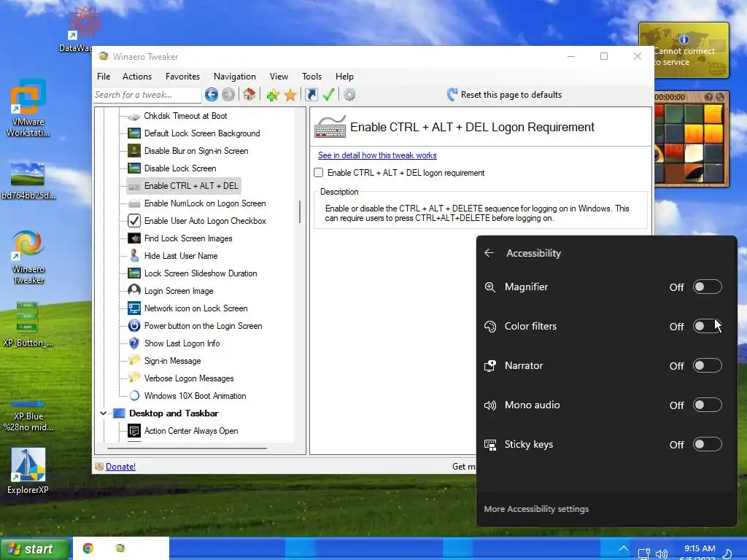Focus the Search for a tweak field
The height and width of the screenshot is (560, 747).
pos(147,95)
